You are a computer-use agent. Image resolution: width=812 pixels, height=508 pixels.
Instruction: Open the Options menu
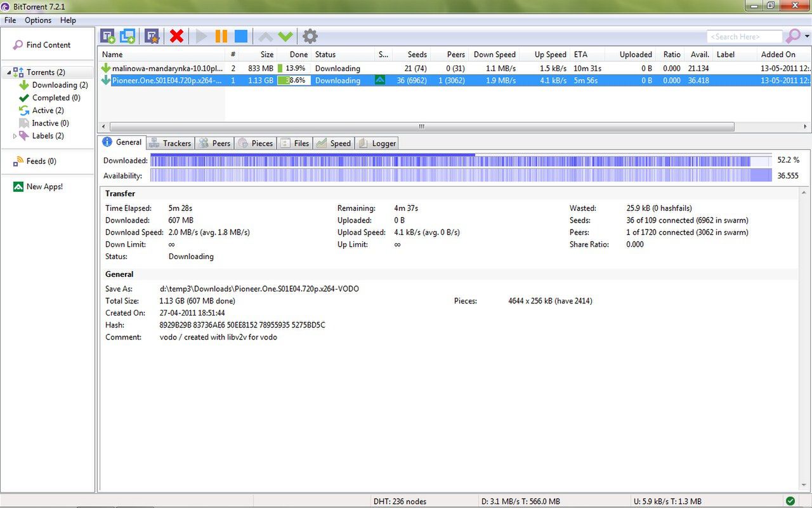(38, 20)
